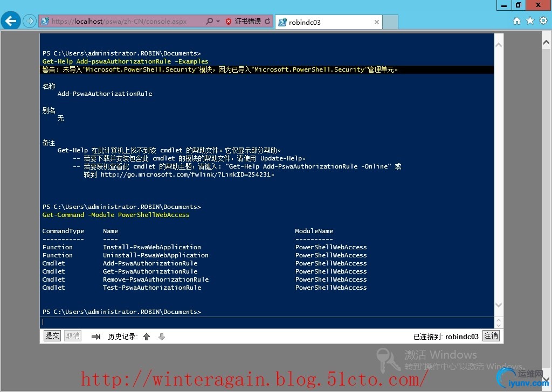
Task: Click the 已连接到: robindc03 status text
Action: [x=446, y=337]
